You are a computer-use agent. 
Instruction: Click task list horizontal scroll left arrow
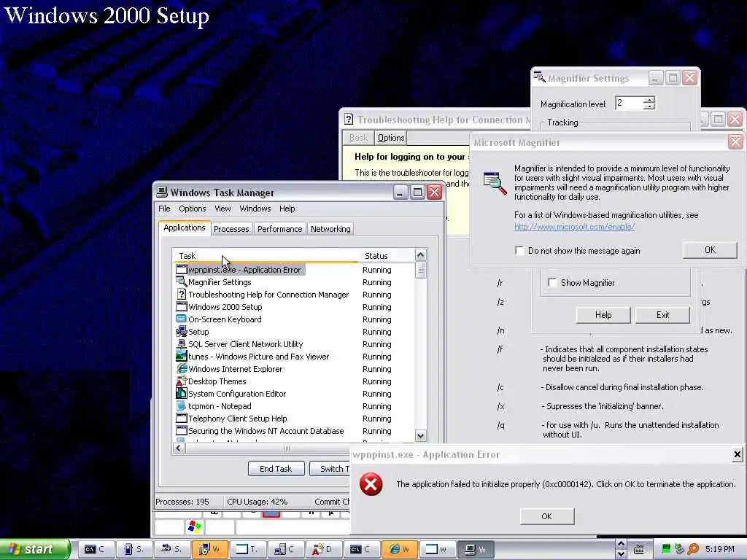point(179,448)
